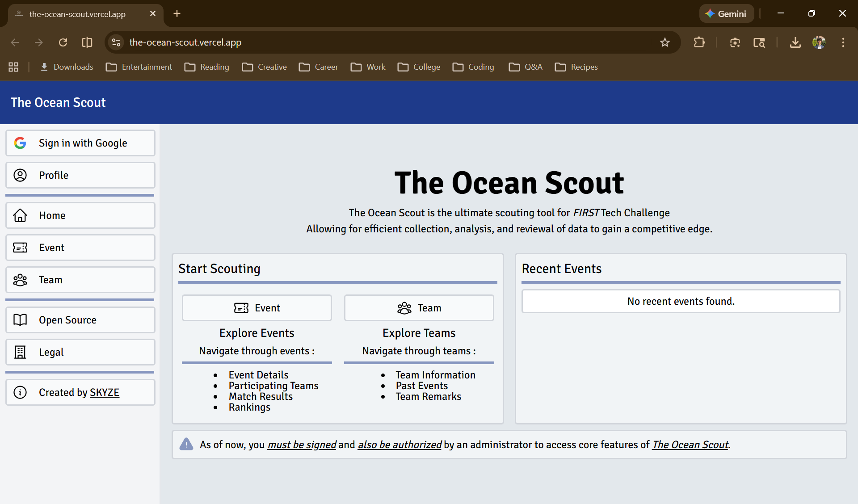Reload the page
Screen dimensions: 858x504
pyautogui.click(x=63, y=42)
